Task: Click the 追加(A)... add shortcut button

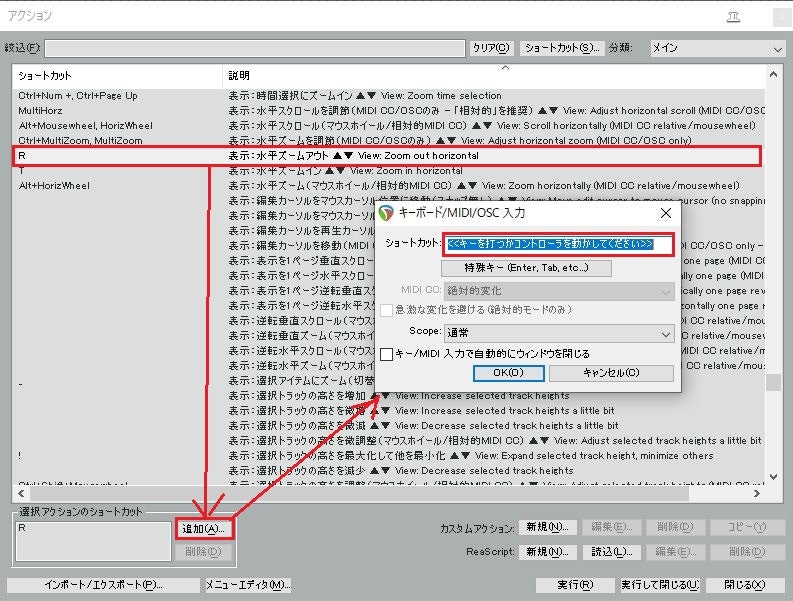Action: 203,529
